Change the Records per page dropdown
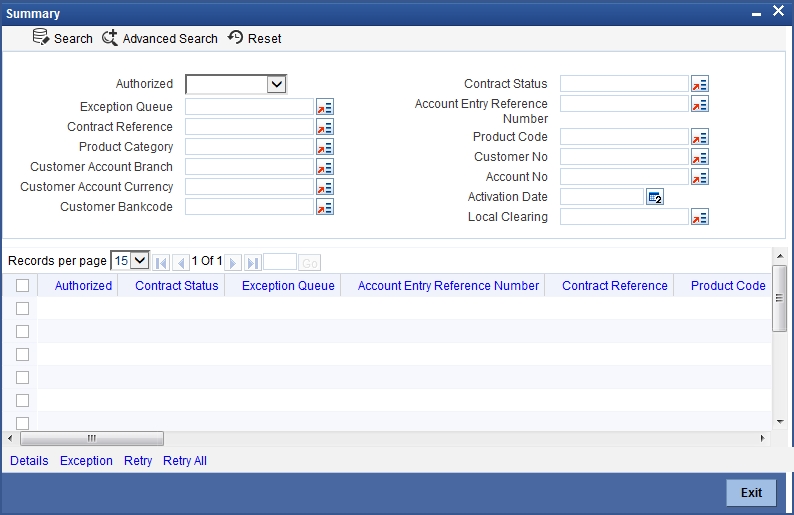794x515 pixels. 130,261
